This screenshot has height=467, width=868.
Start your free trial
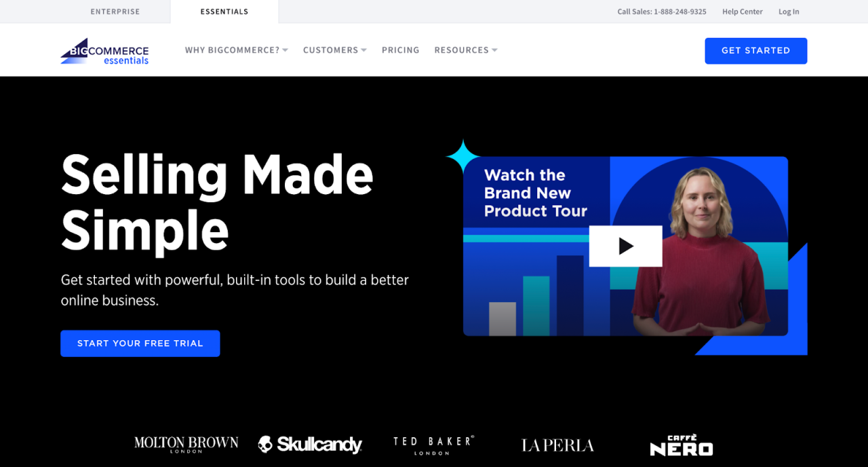pos(140,343)
